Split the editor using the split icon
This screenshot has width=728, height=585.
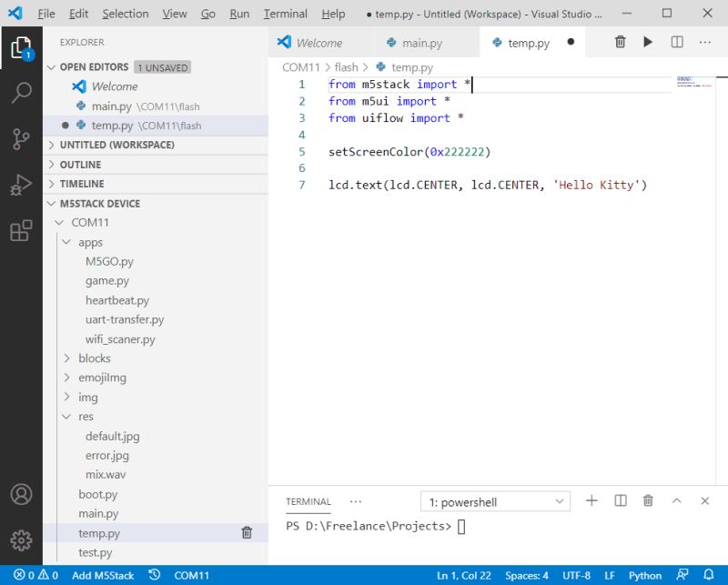[675, 42]
